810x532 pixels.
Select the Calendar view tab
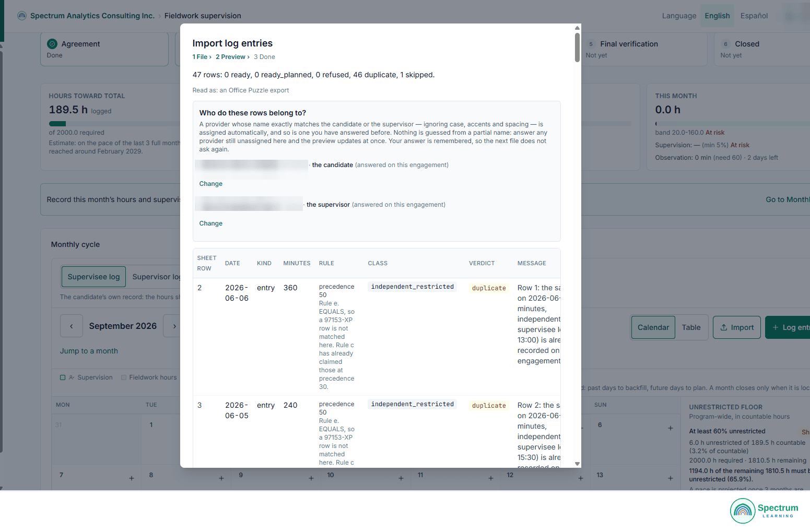click(653, 327)
